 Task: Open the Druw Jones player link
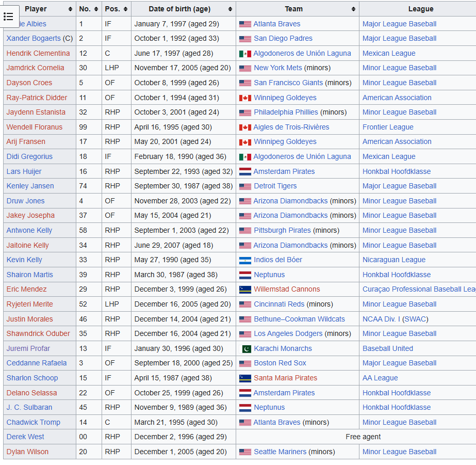[25, 201]
